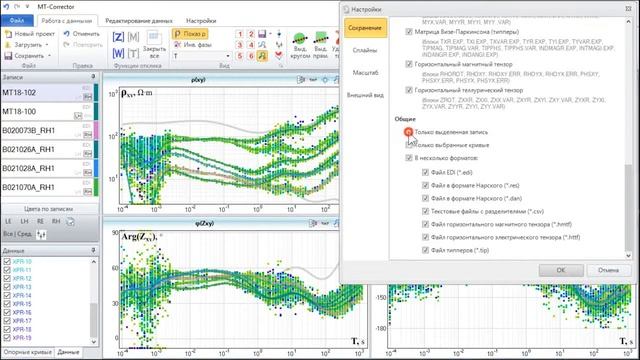Select layout number 4 icon

[x=251, y=45]
